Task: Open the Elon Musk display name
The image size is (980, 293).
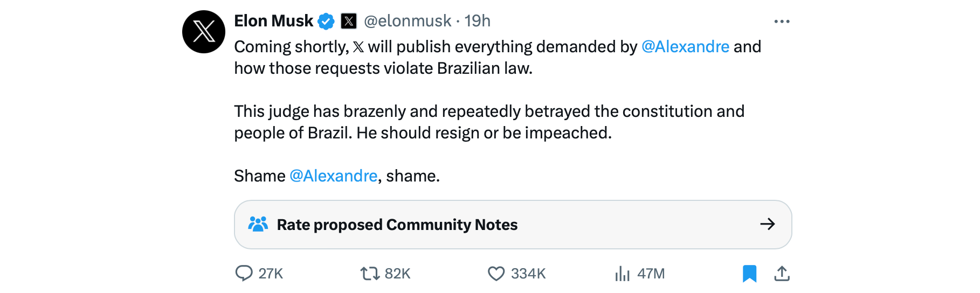Action: pos(273,21)
